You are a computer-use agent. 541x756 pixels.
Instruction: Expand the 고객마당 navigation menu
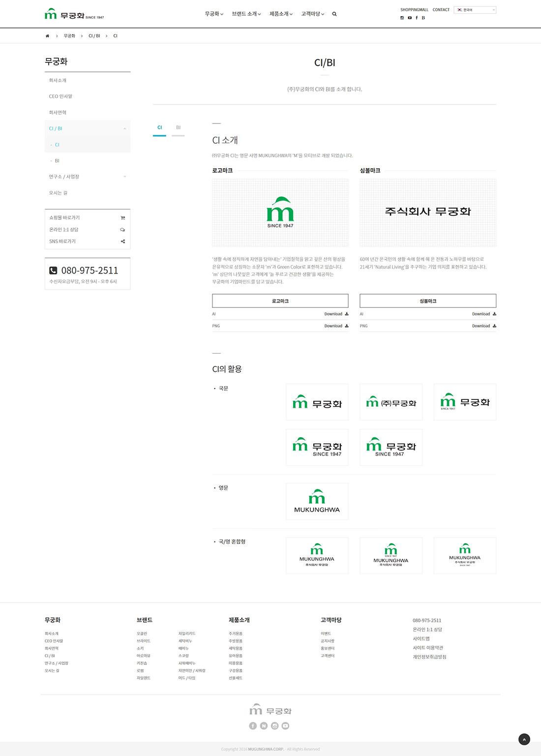tap(313, 14)
